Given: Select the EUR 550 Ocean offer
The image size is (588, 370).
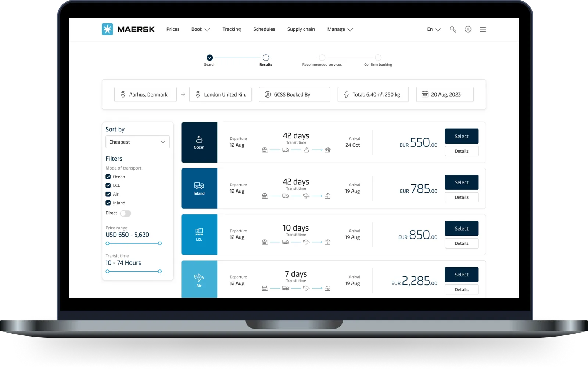Looking at the screenshot, I should pos(462,136).
